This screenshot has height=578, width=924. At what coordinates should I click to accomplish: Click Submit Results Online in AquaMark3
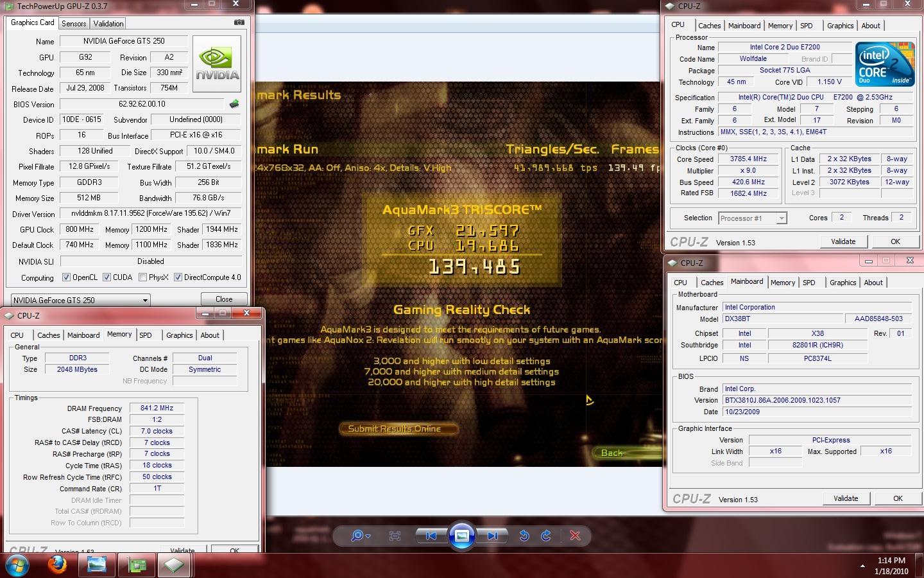tap(398, 428)
